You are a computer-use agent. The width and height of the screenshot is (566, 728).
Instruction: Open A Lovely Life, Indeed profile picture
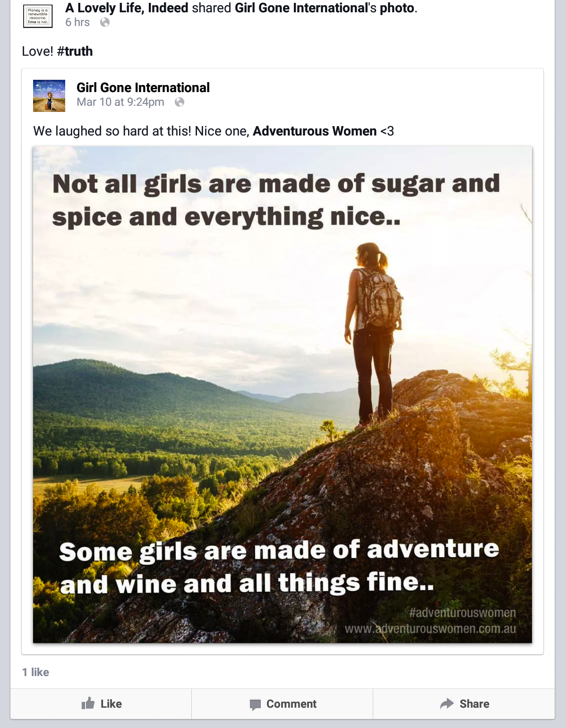point(38,16)
